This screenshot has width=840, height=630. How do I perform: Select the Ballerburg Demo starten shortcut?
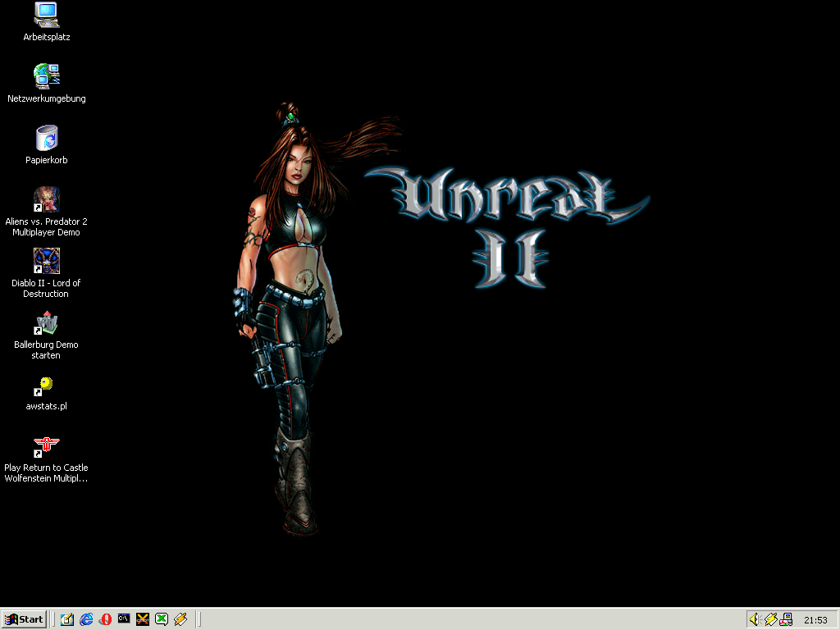coord(47,322)
